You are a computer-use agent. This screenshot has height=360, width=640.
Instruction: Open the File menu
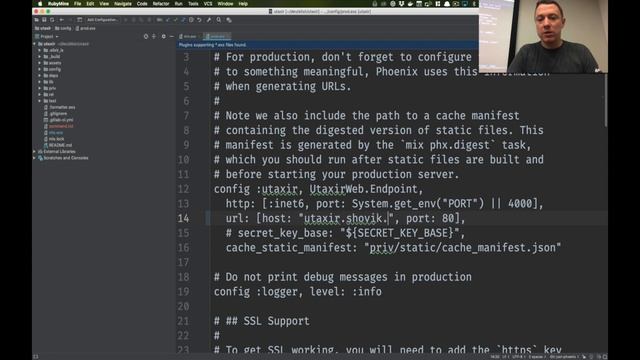(x=77, y=4)
